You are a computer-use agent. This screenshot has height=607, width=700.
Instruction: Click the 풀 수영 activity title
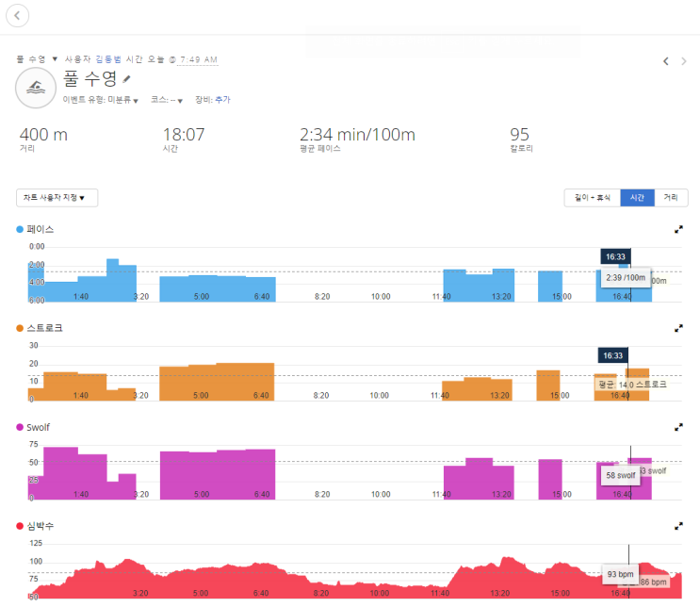tap(90, 78)
